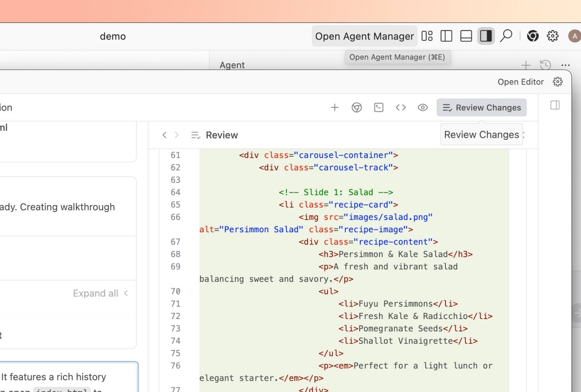
Task: Toggle the secondary side bar
Action: click(x=486, y=36)
